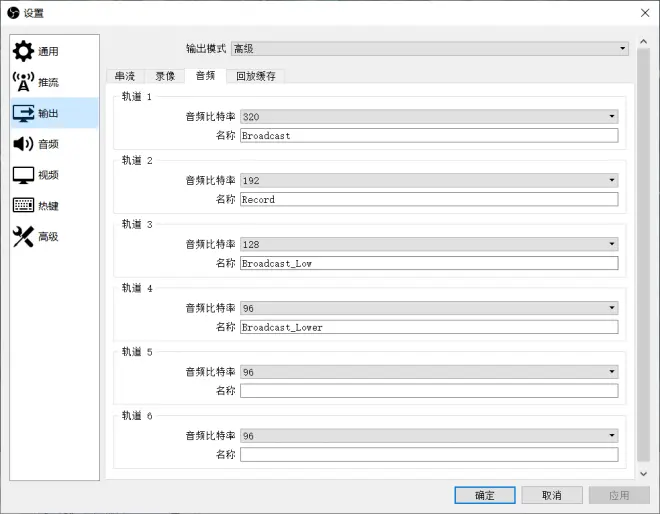Select the 推流 stream antenna icon

point(23,82)
